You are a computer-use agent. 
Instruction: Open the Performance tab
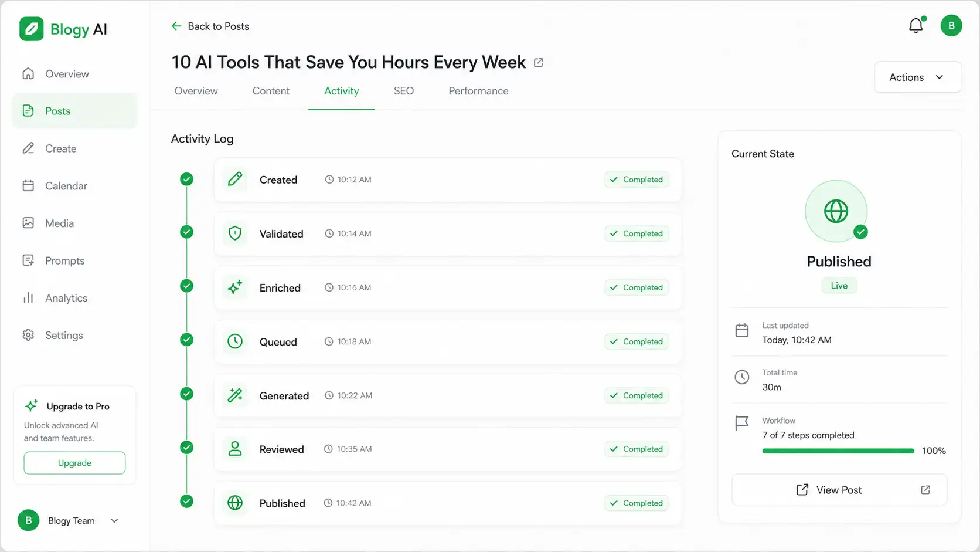click(478, 91)
